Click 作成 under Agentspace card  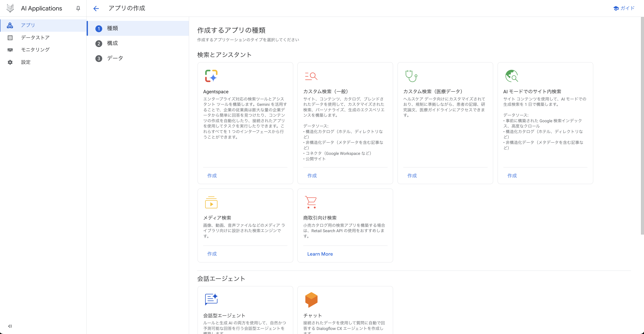click(x=212, y=176)
